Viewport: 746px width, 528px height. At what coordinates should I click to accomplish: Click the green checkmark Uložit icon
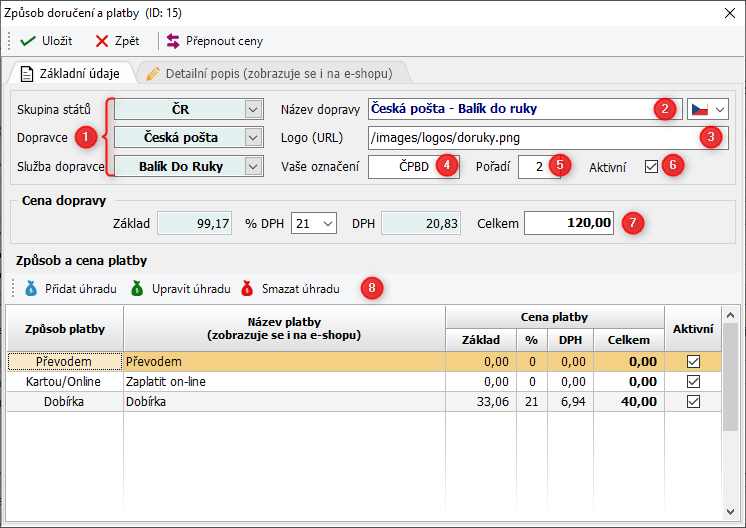pyautogui.click(x=28, y=41)
